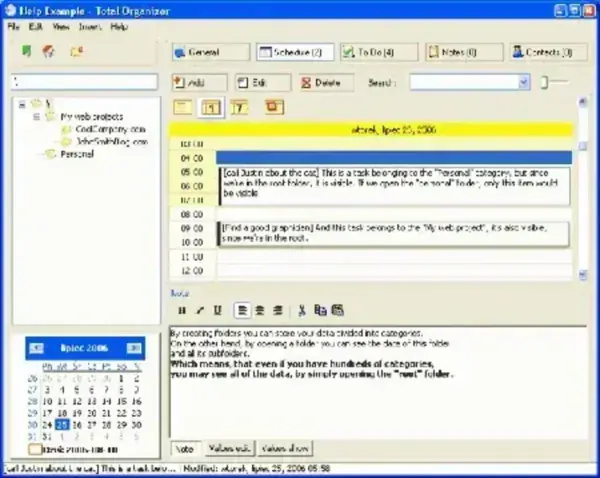Viewport: 600px width, 478px height.
Task: Collapse the root folder tree node
Action: [22, 103]
